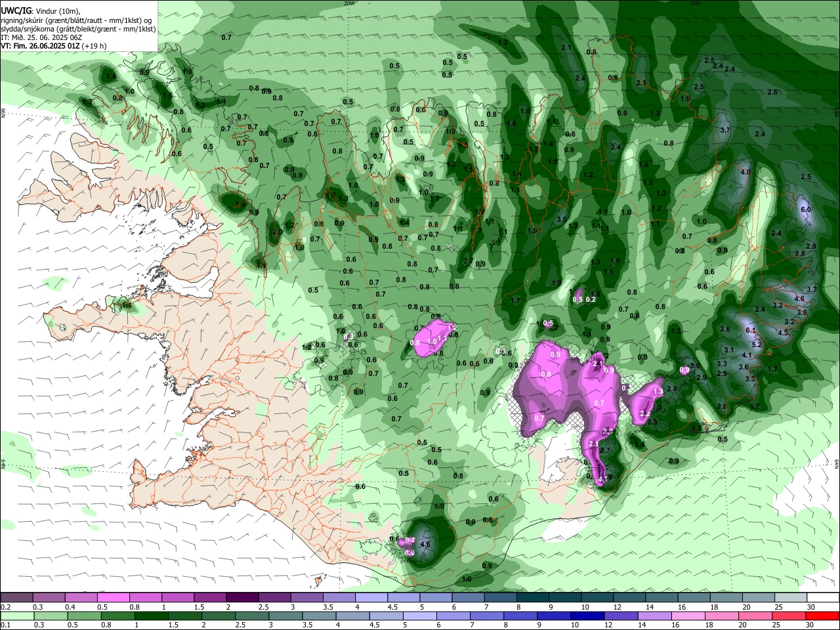Click the 6.1 precipitation value on the map

coord(751,330)
